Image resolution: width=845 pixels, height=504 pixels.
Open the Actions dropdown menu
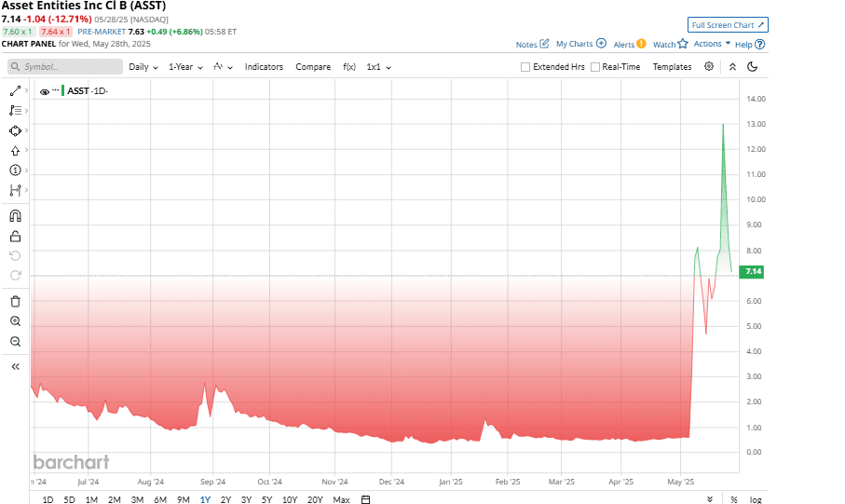click(712, 44)
